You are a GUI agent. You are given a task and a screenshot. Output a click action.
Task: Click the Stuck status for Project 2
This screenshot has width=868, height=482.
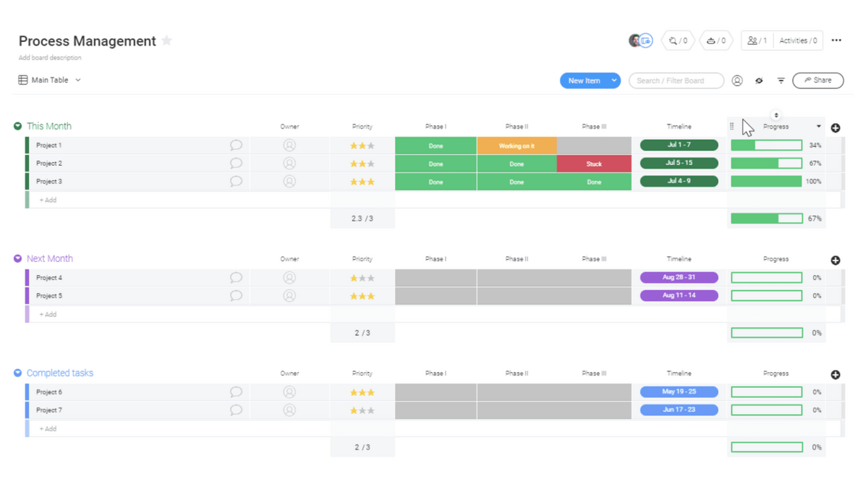coord(594,164)
